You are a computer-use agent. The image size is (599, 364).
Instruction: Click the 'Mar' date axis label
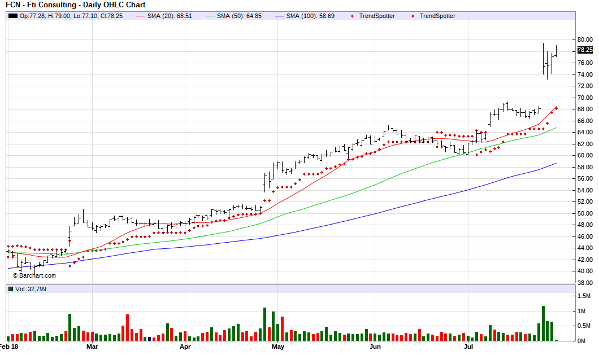point(92,347)
